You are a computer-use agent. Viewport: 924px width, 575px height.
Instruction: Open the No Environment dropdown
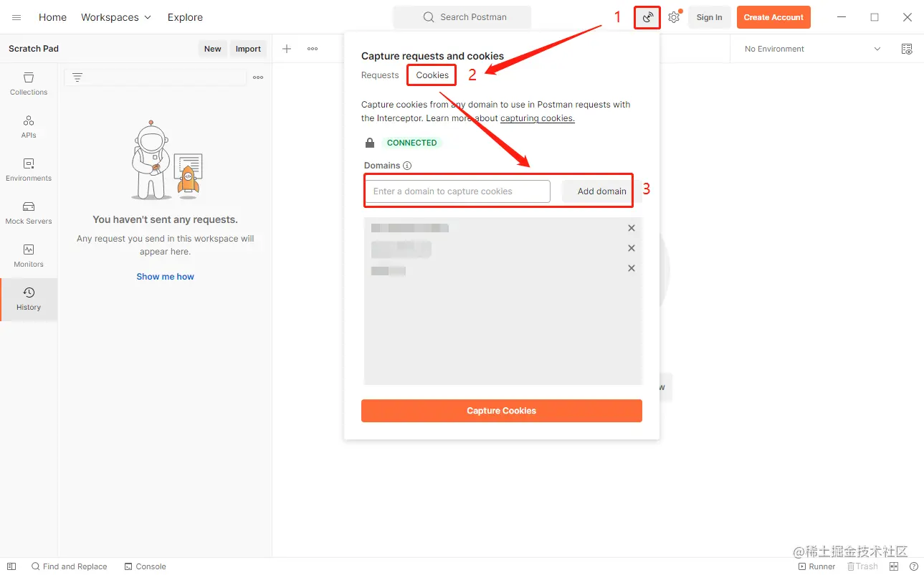(814, 49)
